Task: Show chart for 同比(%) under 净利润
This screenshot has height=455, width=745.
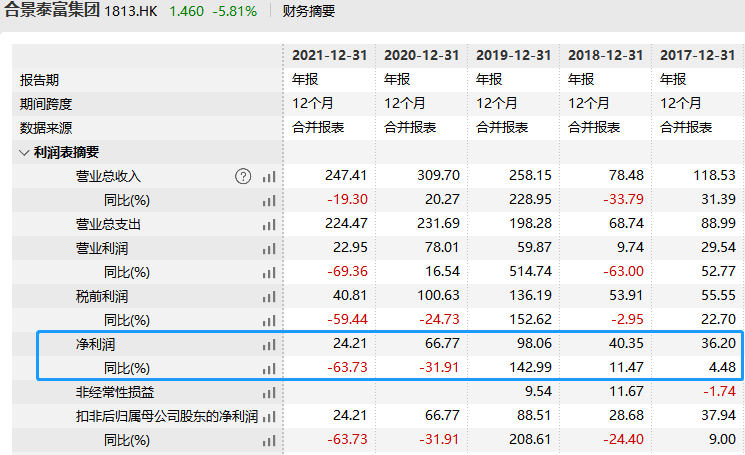Action: point(269,369)
